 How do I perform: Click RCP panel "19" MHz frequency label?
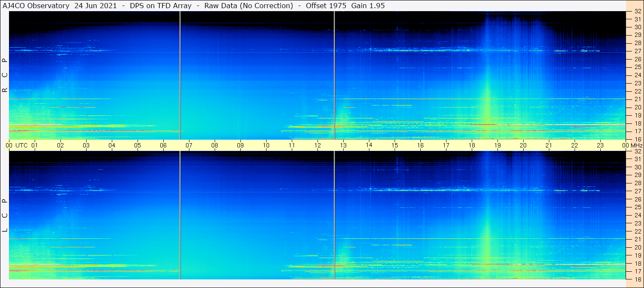pos(637,115)
